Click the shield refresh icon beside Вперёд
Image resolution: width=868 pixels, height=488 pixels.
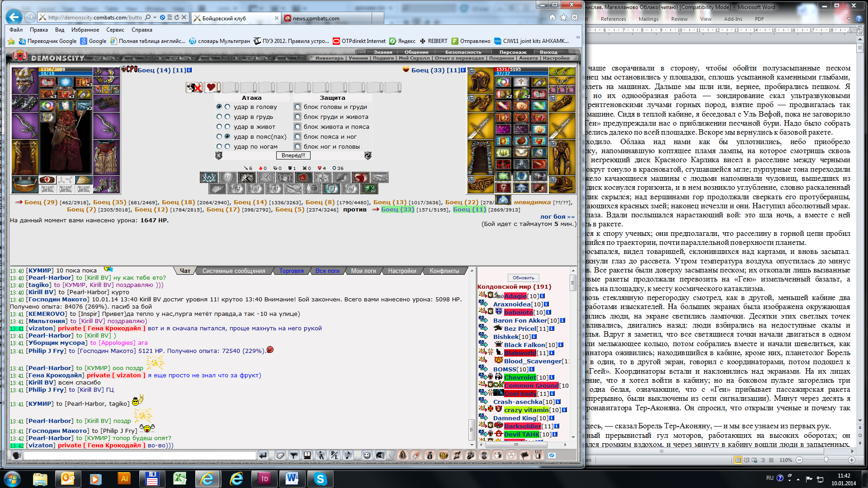coord(368,155)
